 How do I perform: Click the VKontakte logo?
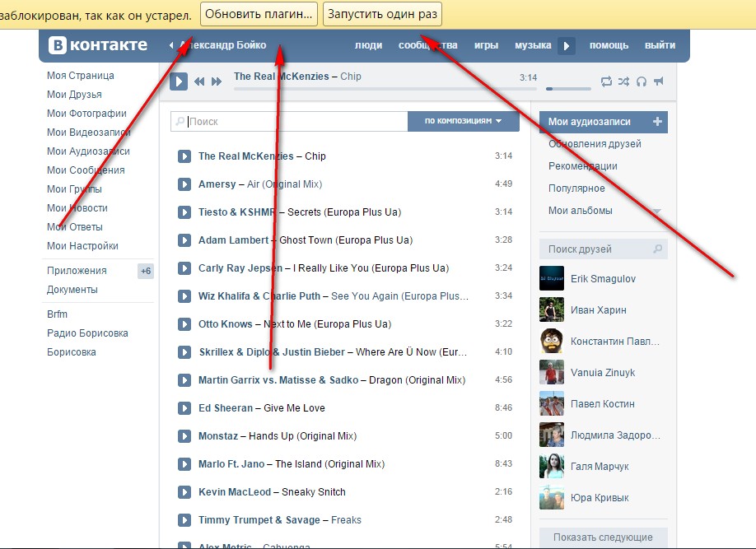(98, 45)
